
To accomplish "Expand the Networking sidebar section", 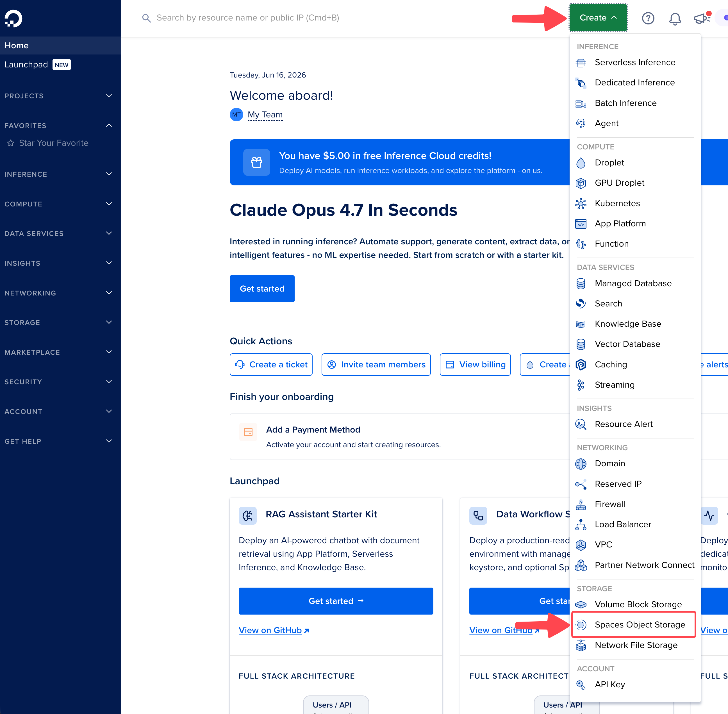I will pyautogui.click(x=58, y=293).
